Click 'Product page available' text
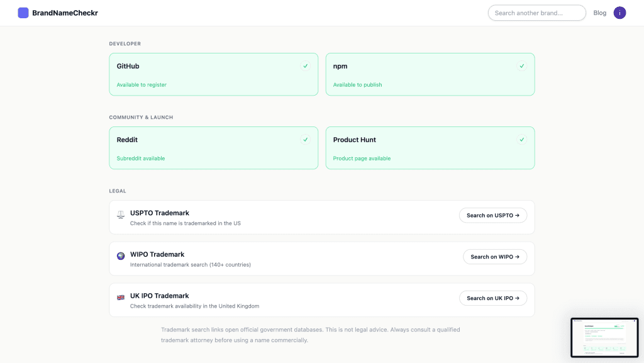This screenshot has height=363, width=644. click(x=362, y=158)
